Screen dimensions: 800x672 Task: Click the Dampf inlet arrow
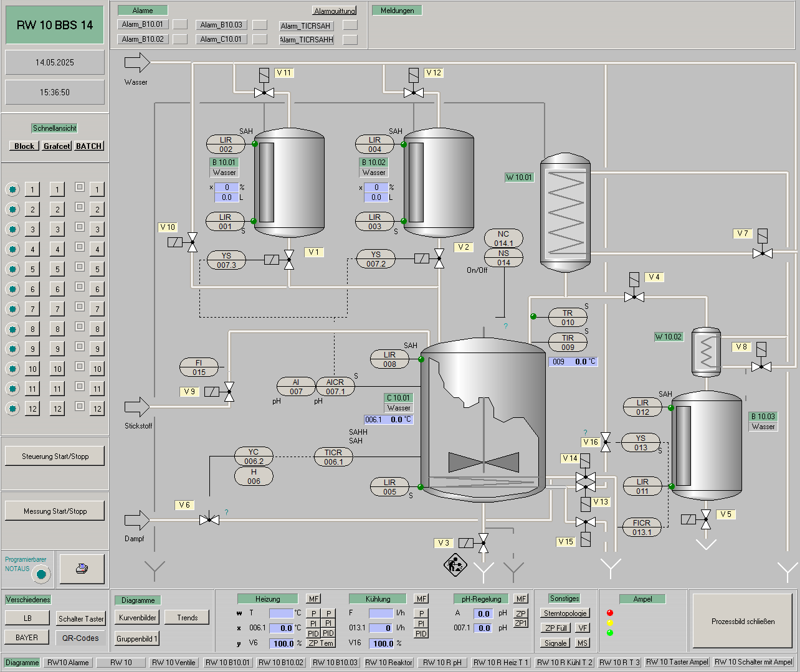[137, 520]
